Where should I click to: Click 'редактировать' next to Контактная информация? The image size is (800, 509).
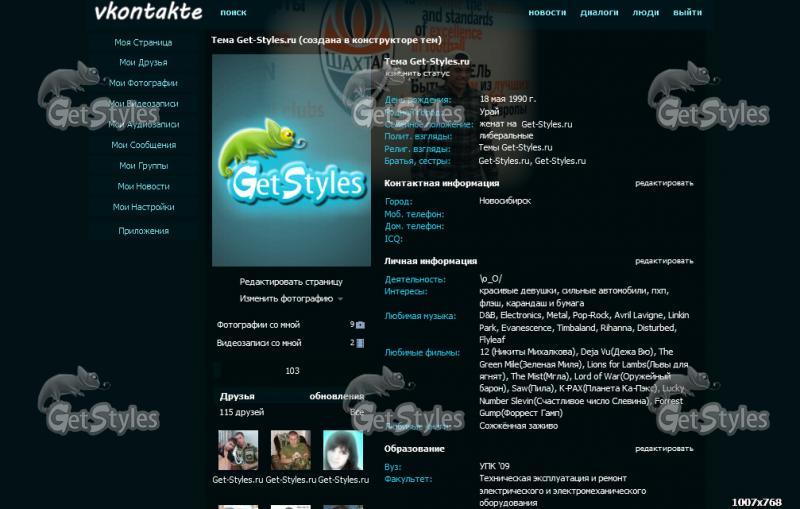point(663,184)
